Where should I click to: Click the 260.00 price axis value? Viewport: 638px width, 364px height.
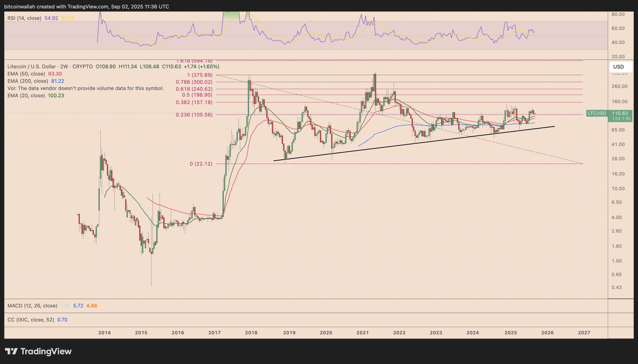(619, 86)
